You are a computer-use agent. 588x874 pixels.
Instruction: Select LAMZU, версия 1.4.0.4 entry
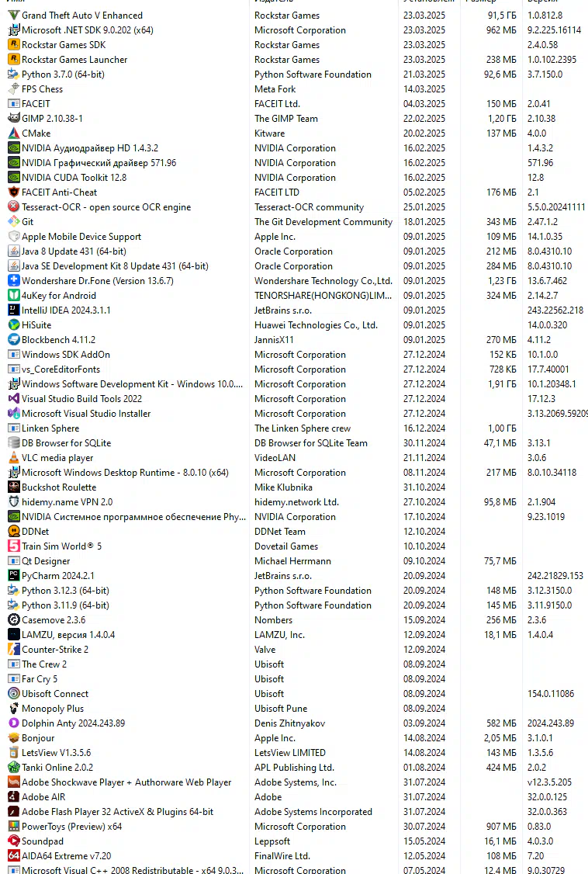click(x=68, y=635)
